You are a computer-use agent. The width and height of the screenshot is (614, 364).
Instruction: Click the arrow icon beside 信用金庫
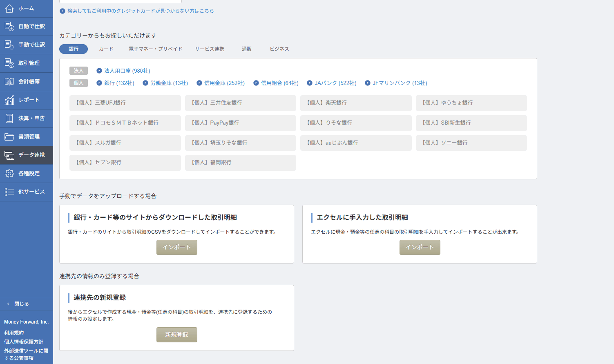coord(199,83)
